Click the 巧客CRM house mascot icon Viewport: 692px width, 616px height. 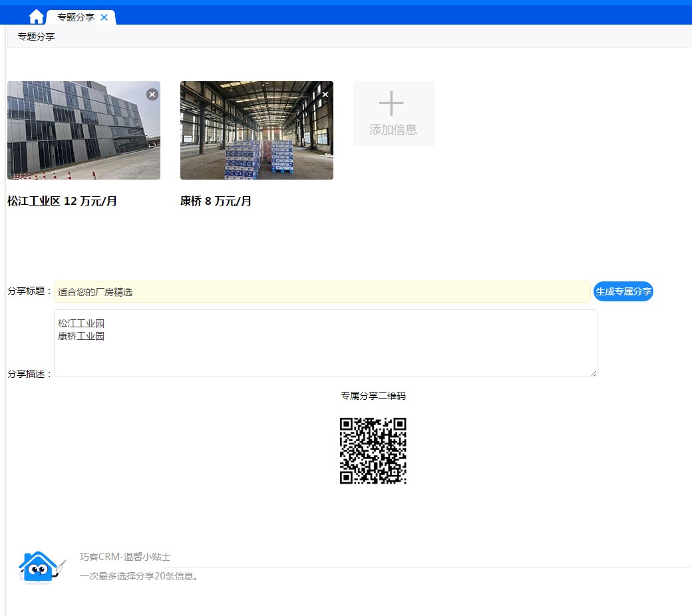(41, 567)
